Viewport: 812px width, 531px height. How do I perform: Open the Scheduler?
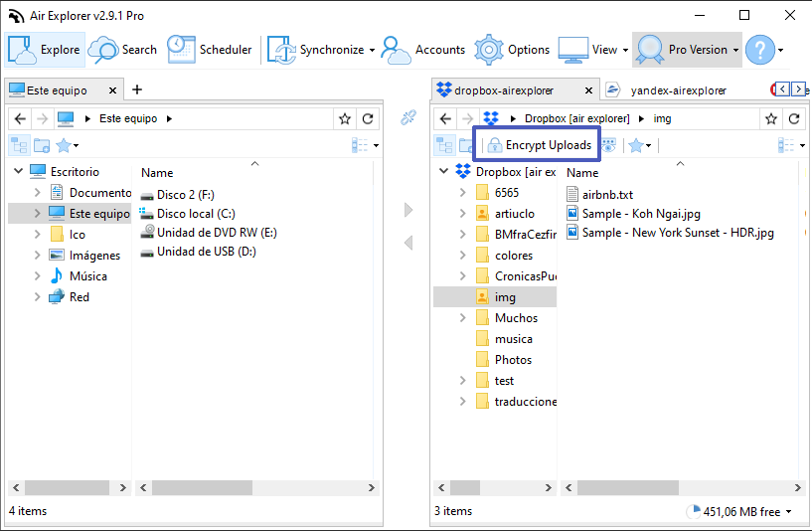coord(210,50)
